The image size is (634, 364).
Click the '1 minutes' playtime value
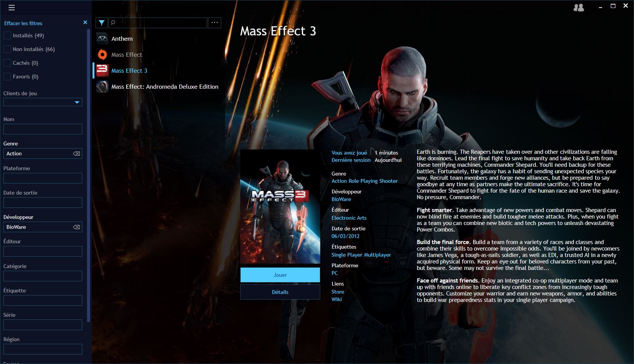coord(386,153)
